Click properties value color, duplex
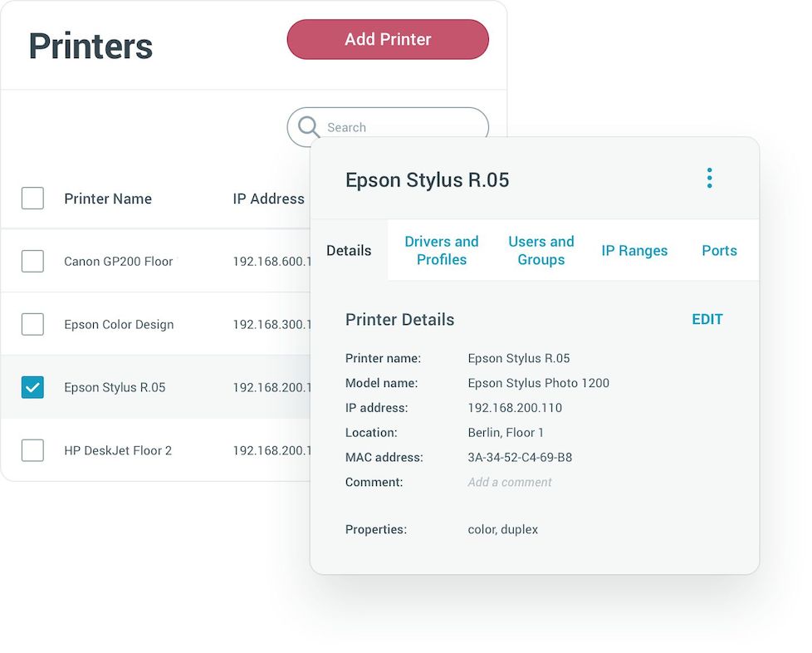This screenshot has height=653, width=812. (x=503, y=530)
